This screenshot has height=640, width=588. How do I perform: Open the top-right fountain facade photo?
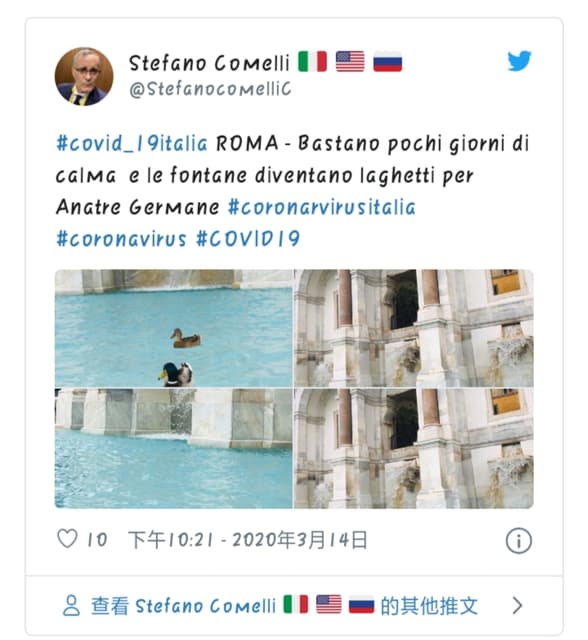click(x=414, y=328)
